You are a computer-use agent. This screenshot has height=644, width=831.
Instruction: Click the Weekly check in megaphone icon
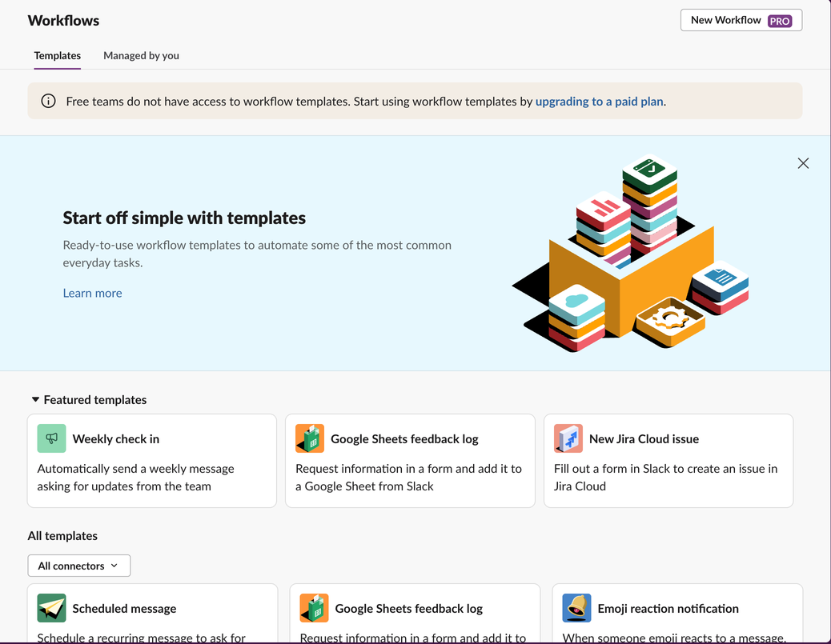[x=51, y=438]
